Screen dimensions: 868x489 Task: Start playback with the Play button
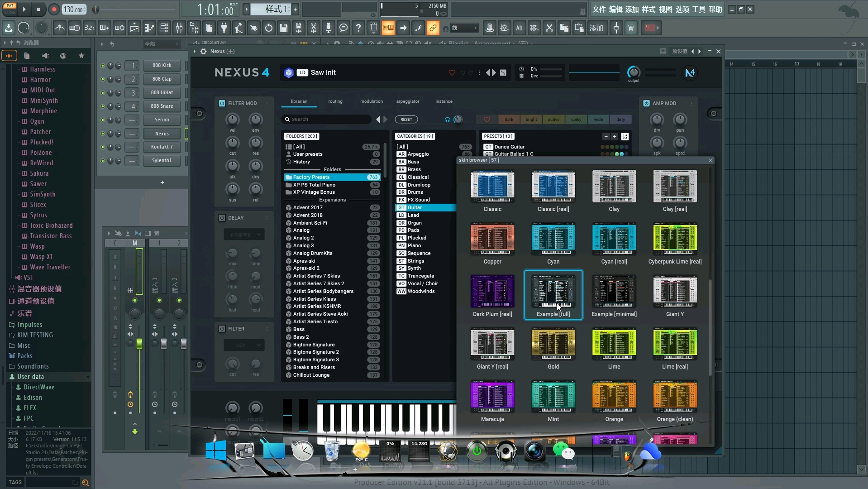click(x=24, y=9)
